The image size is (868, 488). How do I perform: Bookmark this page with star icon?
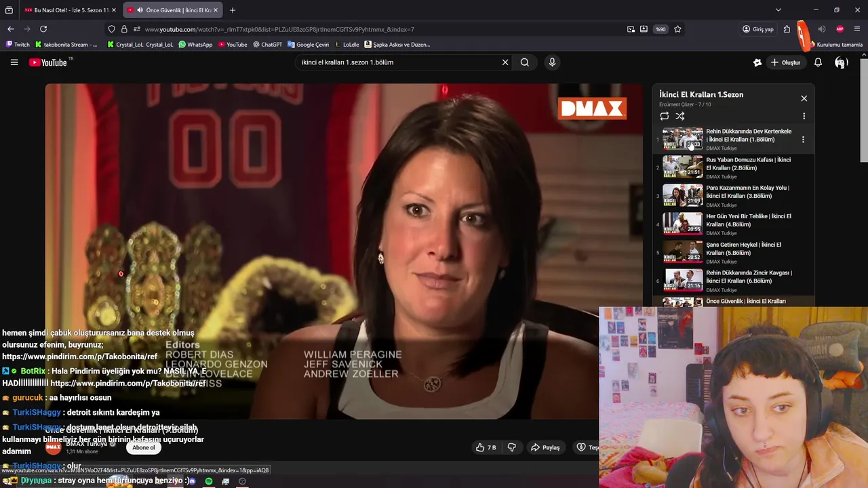pyautogui.click(x=677, y=29)
